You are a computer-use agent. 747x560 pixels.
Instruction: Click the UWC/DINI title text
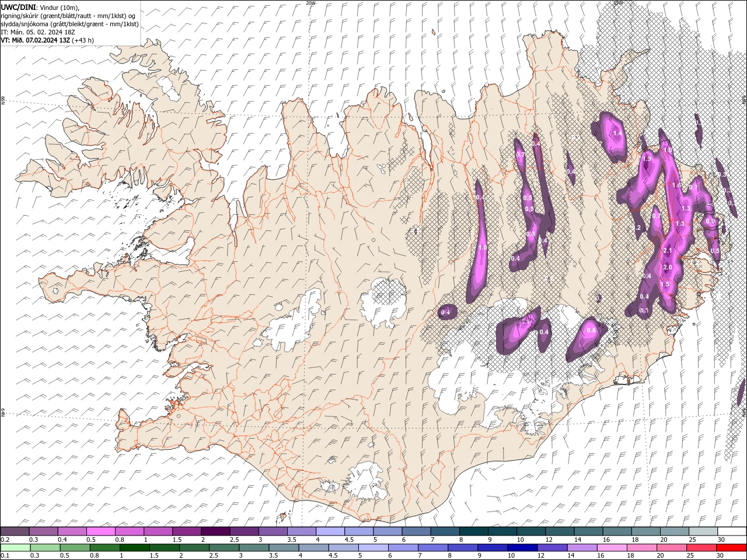[x=18, y=6]
